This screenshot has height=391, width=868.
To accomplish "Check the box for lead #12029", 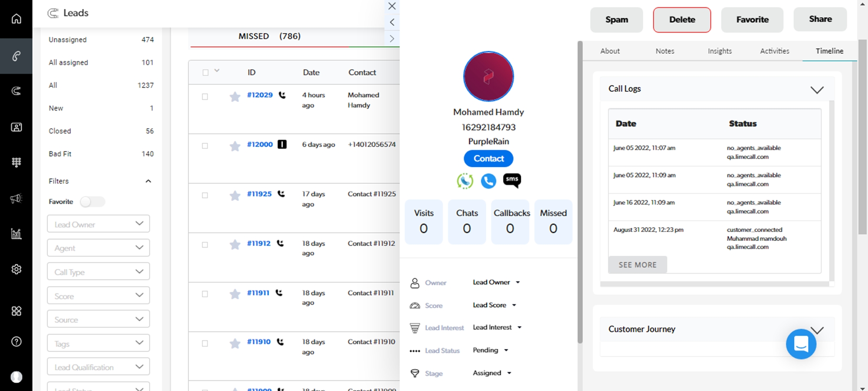I will pos(205,97).
